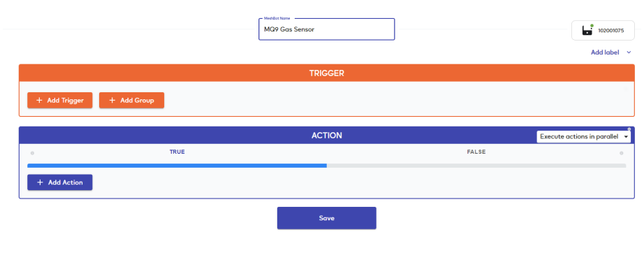644x253 pixels.
Task: Expand the chevron beside Add label
Action: [629, 52]
